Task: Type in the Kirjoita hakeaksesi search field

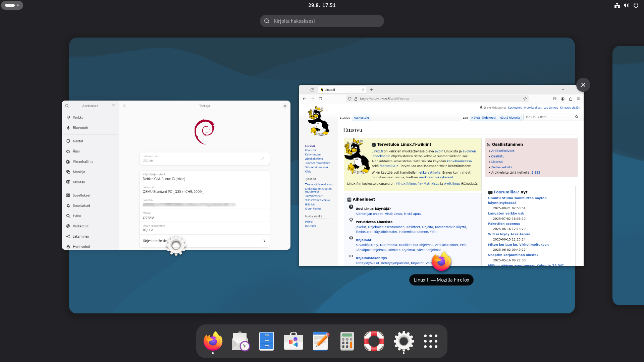Action: (x=322, y=21)
